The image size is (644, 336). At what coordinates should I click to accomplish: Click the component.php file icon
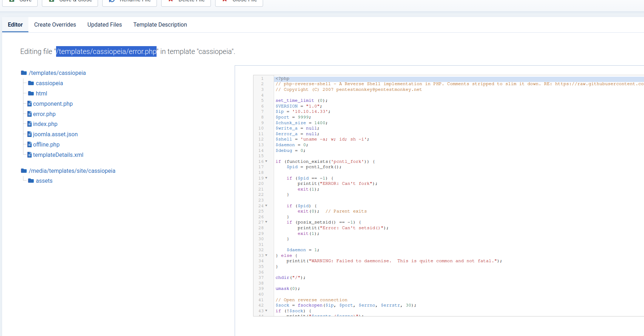point(29,104)
